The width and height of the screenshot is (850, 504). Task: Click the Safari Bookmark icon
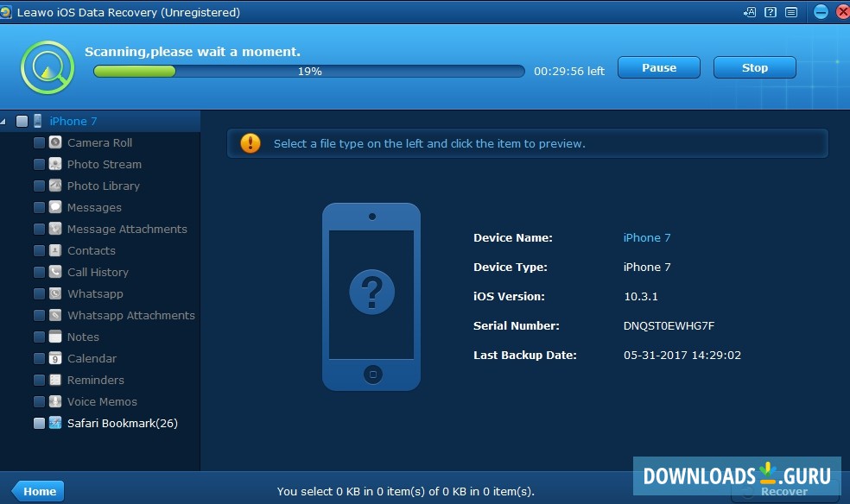pyautogui.click(x=55, y=423)
